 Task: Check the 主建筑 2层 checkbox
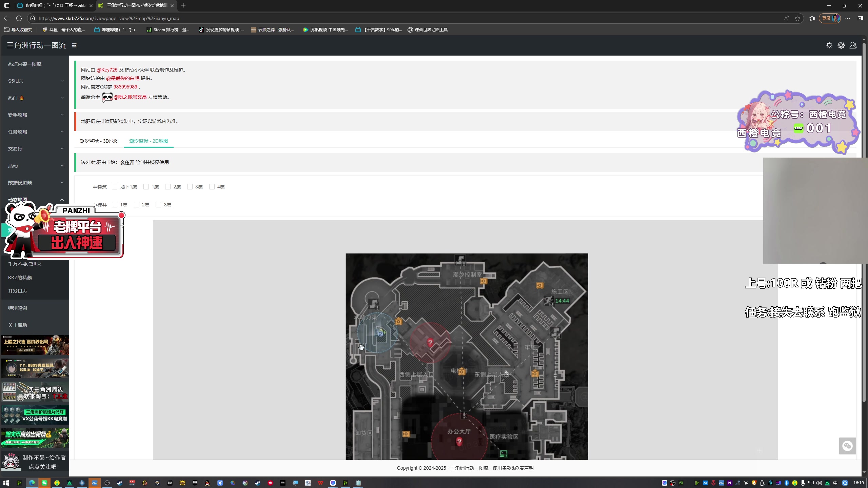tap(168, 187)
